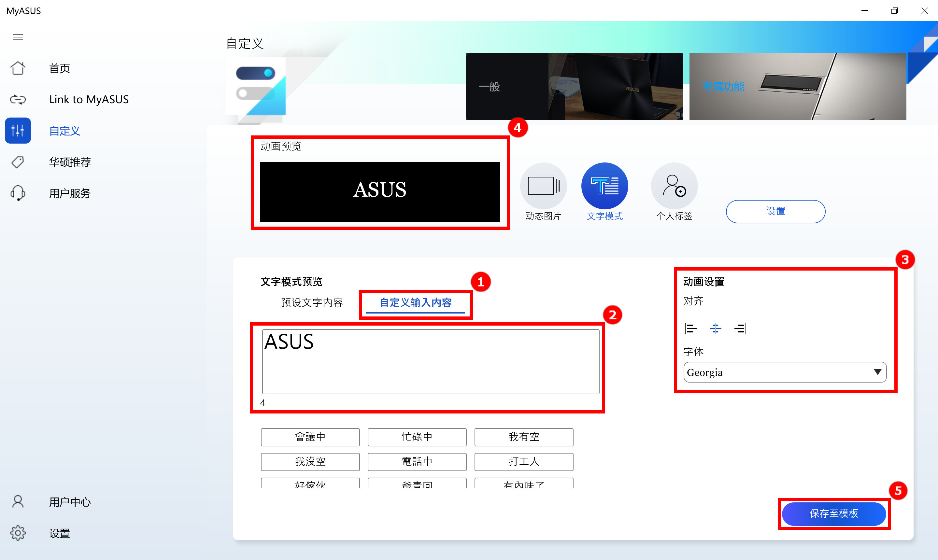
Task: Select 文字模式 mode icon
Action: coord(605,186)
